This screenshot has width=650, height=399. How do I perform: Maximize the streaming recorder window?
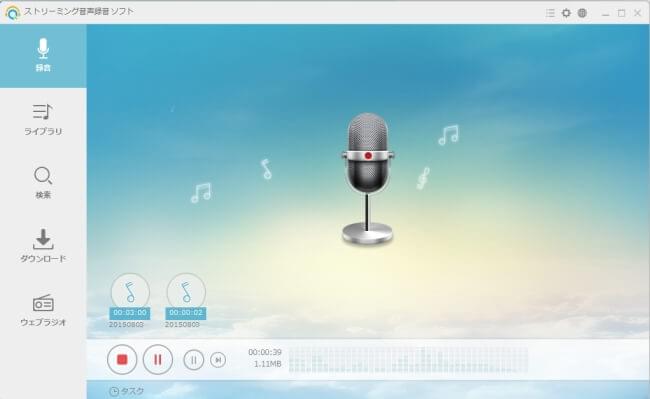click(x=621, y=13)
